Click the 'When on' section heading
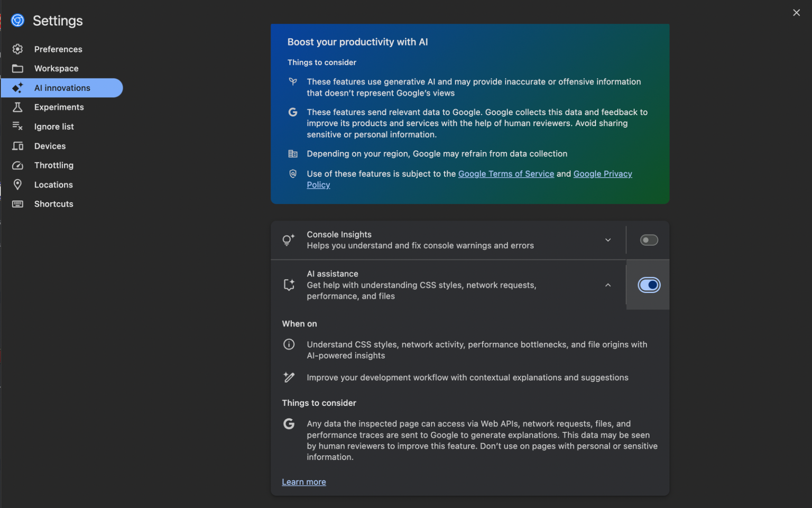The width and height of the screenshot is (812, 508). tap(299, 324)
